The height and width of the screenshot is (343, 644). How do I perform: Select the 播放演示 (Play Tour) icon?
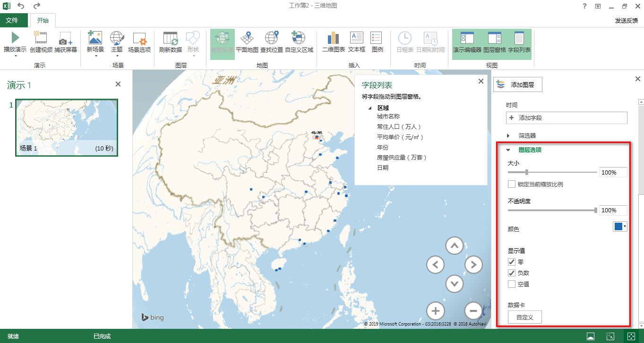tap(15, 42)
